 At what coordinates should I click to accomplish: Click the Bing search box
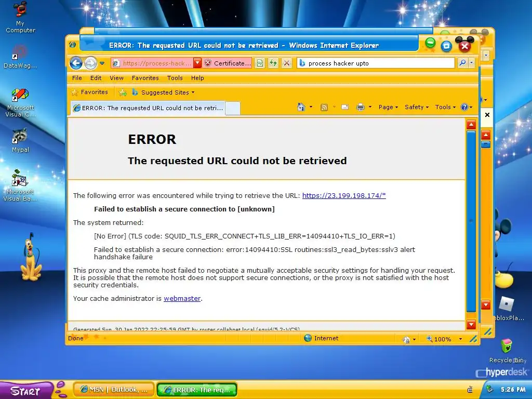tap(376, 63)
